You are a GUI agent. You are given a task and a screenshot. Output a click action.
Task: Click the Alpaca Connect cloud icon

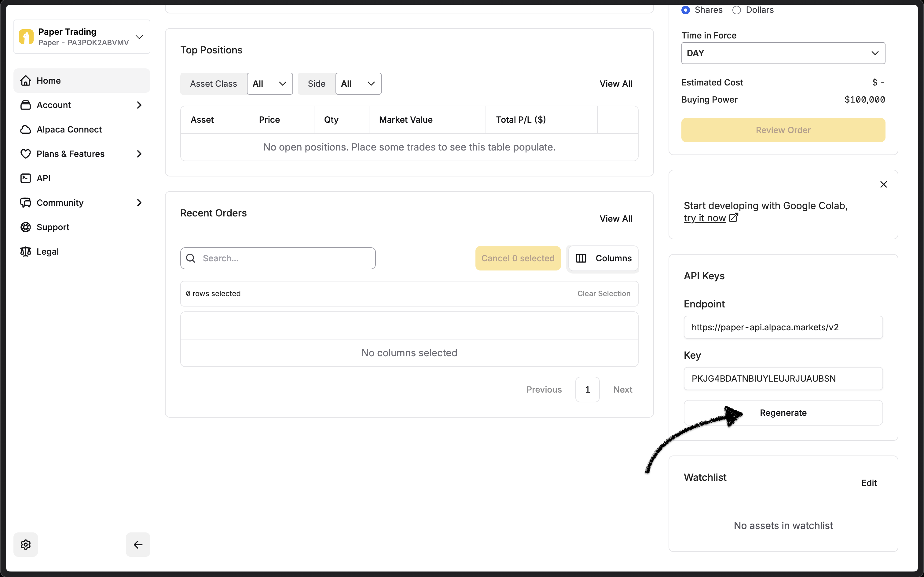coord(26,130)
